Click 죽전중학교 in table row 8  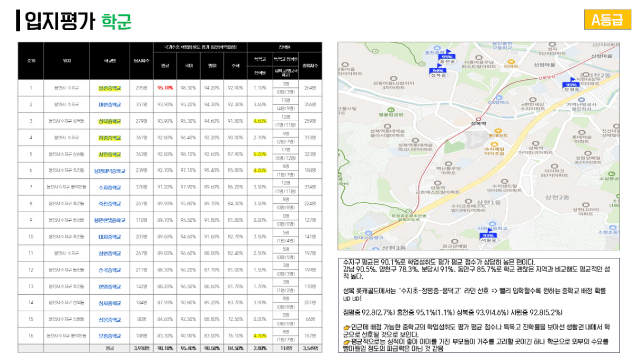click(110, 204)
